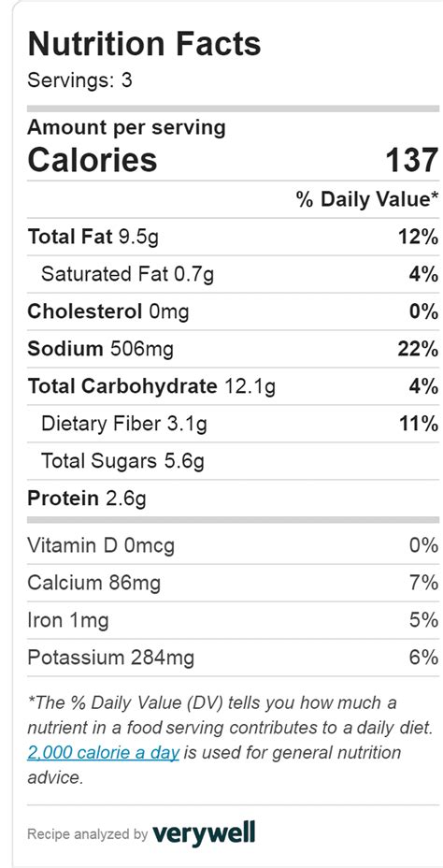Select the Nutrition Facts heading
Viewport: 443px width, 868px height.
point(144,44)
